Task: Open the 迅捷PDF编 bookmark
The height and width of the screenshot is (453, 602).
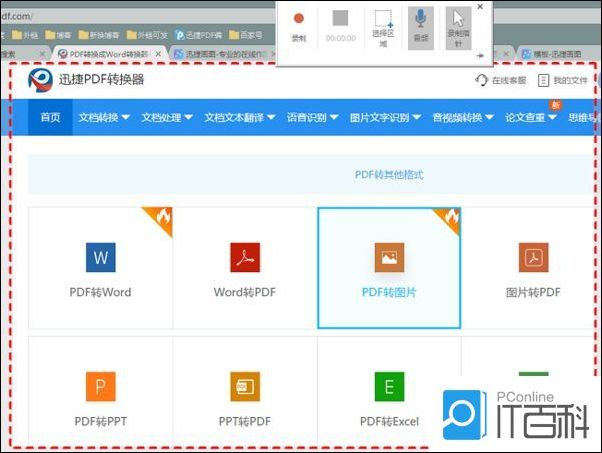Action: coord(198,35)
